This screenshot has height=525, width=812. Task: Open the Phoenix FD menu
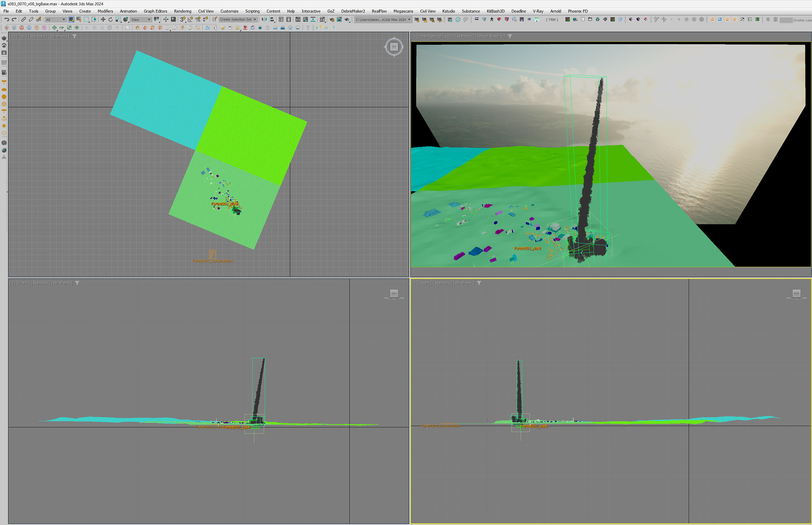coord(577,11)
